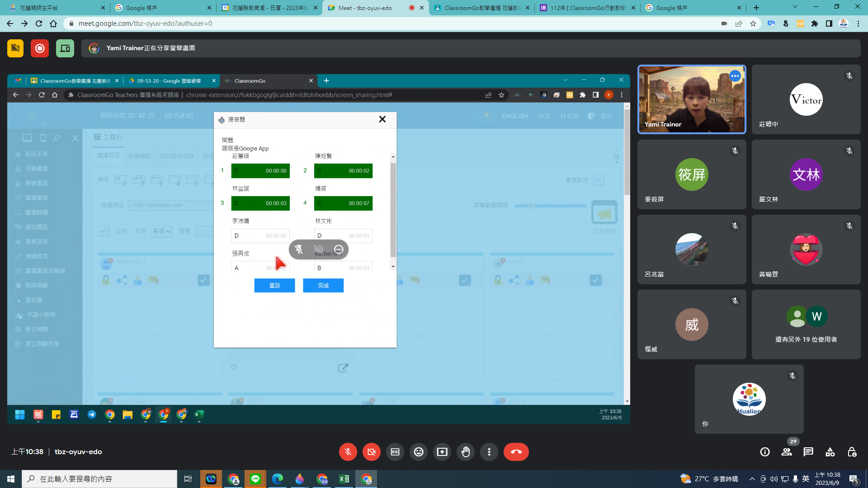Show the participants people list

787,452
